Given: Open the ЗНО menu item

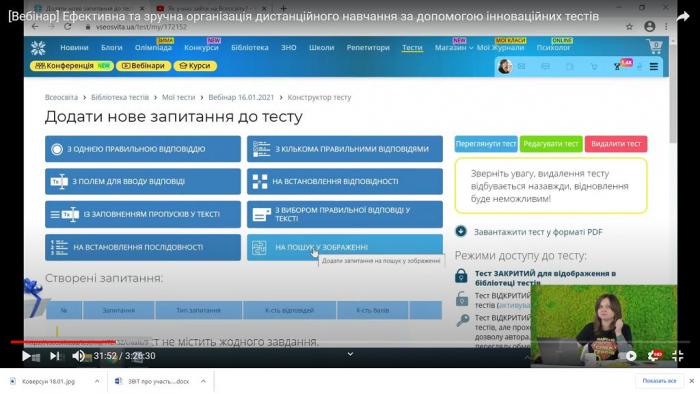Looking at the screenshot, I should 288,47.
